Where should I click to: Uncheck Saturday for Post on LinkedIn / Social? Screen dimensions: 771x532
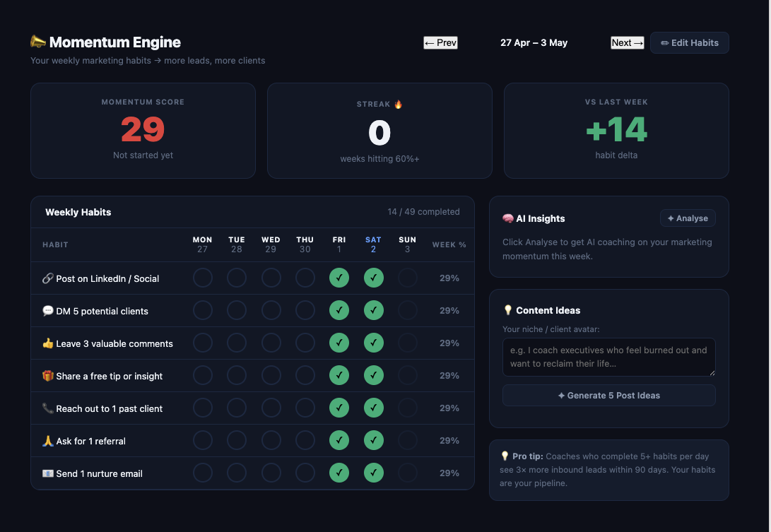pyautogui.click(x=374, y=278)
